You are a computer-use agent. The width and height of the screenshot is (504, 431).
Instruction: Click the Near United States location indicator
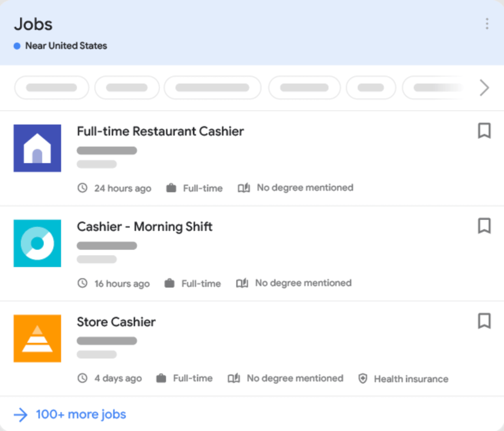point(60,46)
